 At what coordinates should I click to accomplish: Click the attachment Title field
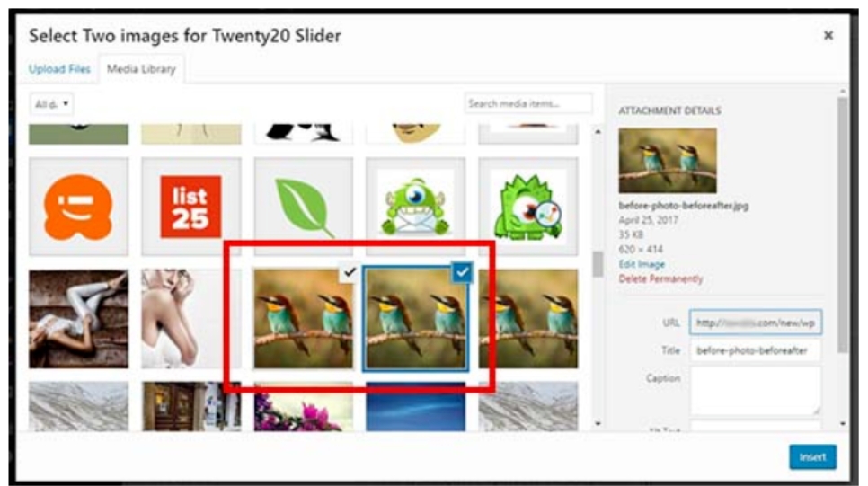click(756, 350)
